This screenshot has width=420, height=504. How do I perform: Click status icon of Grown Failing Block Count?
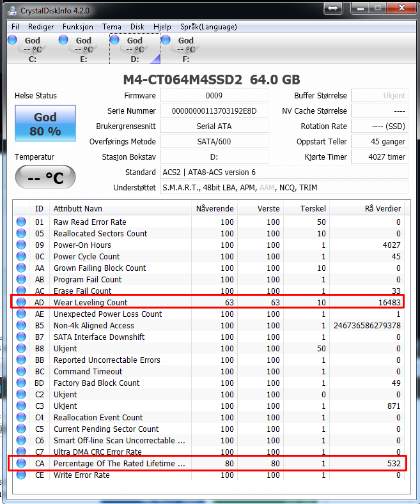[x=21, y=268]
